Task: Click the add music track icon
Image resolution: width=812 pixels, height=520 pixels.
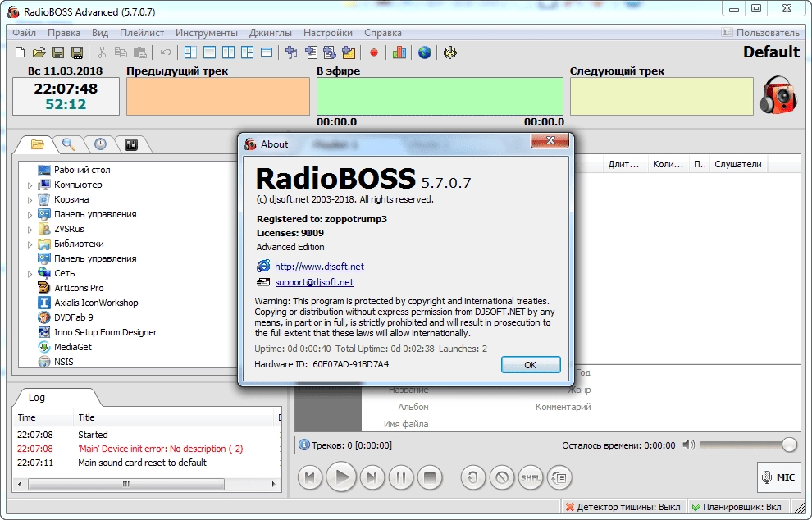Action: [x=291, y=52]
